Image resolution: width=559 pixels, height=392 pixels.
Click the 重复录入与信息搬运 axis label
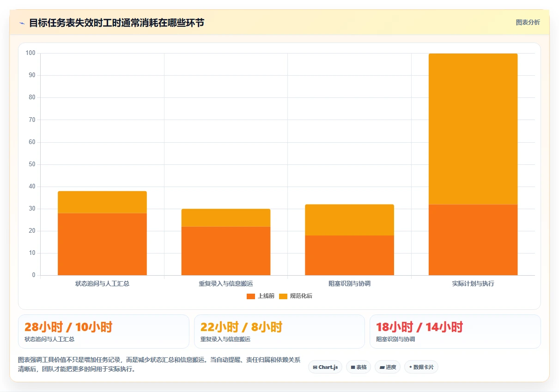pyautogui.click(x=226, y=283)
